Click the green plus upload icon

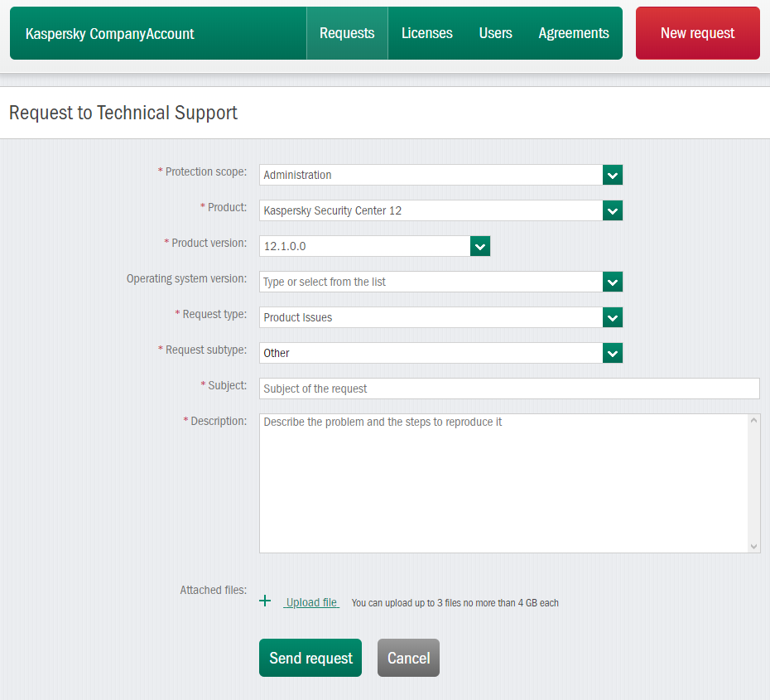[265, 601]
